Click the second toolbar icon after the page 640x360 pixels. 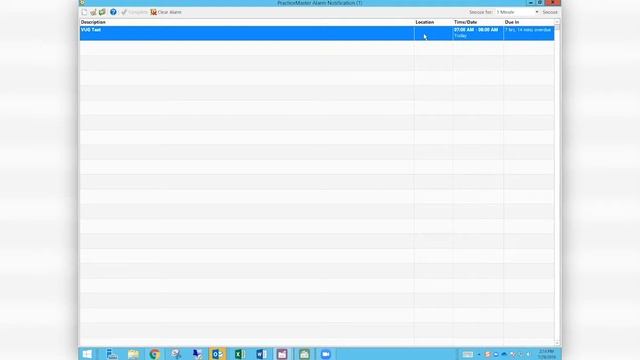(x=93, y=12)
